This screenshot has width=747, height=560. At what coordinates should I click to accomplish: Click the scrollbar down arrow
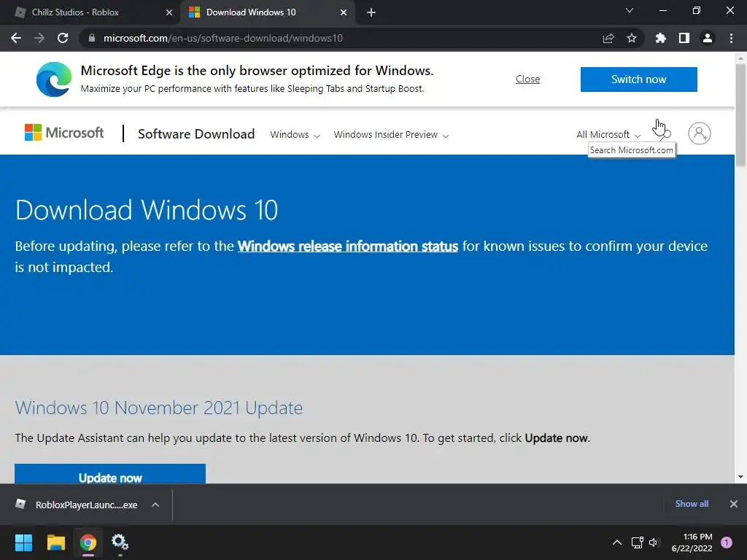coord(740,477)
